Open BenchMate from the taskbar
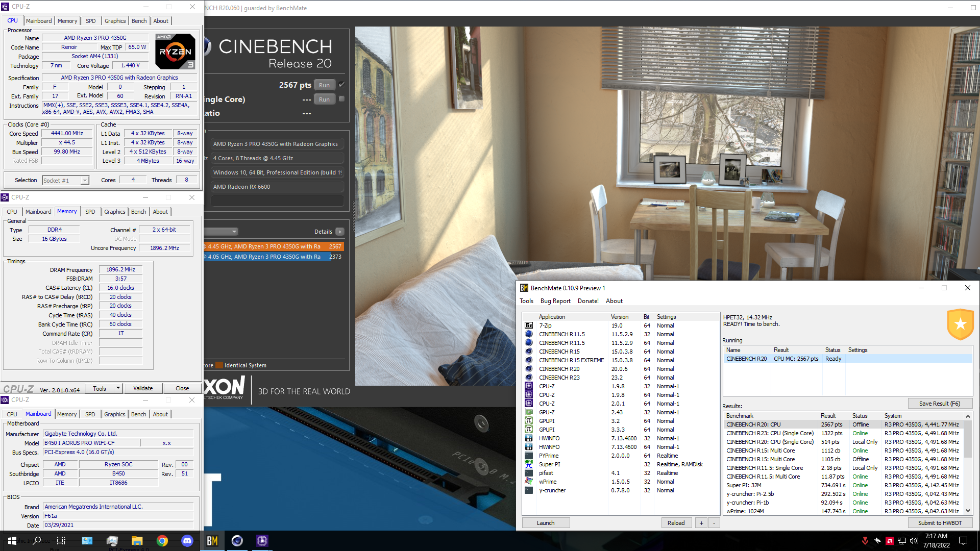Screen dimensions: 980x551 212,541
